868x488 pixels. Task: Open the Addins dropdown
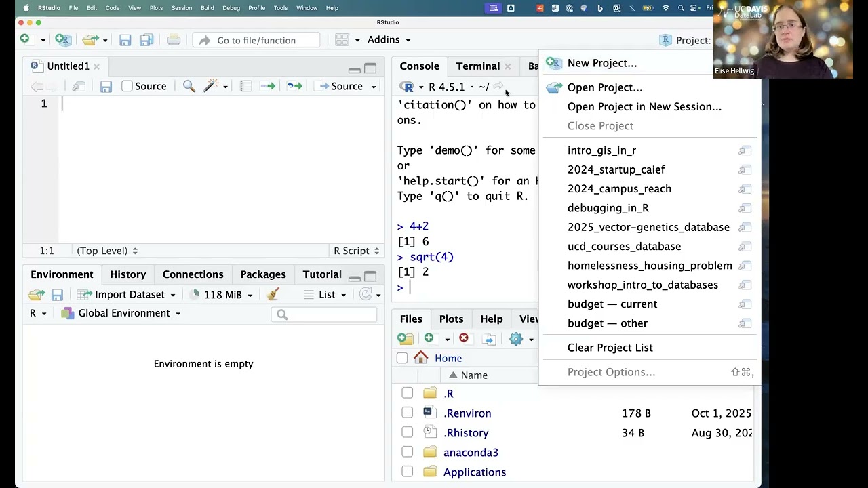(x=389, y=40)
